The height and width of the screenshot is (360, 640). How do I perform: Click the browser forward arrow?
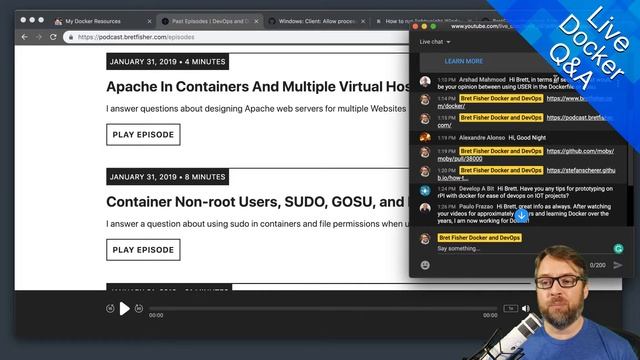pyautogui.click(x=39, y=37)
